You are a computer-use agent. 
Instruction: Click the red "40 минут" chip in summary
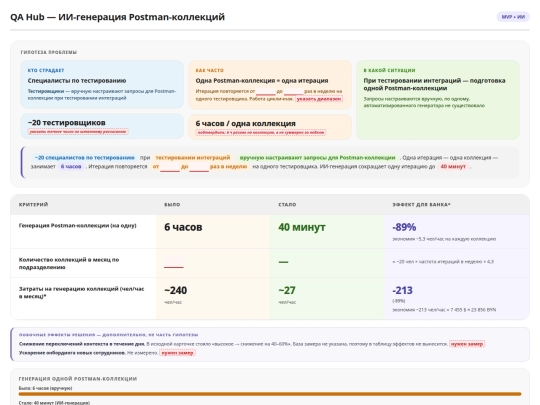[453, 166]
